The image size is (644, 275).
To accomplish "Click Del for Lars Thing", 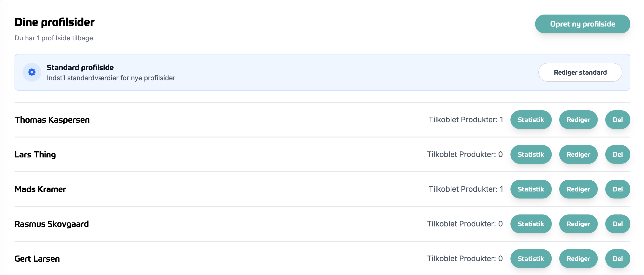I will [617, 154].
